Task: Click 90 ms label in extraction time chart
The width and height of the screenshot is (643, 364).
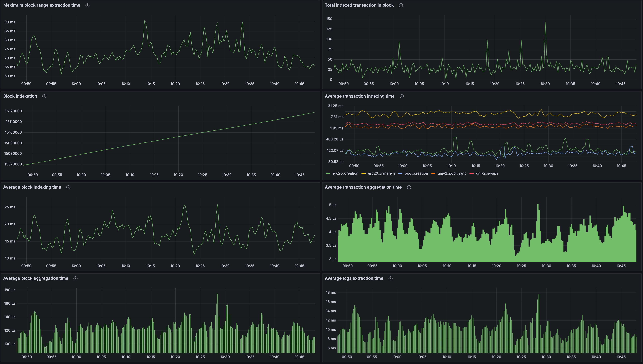Action: click(x=10, y=22)
